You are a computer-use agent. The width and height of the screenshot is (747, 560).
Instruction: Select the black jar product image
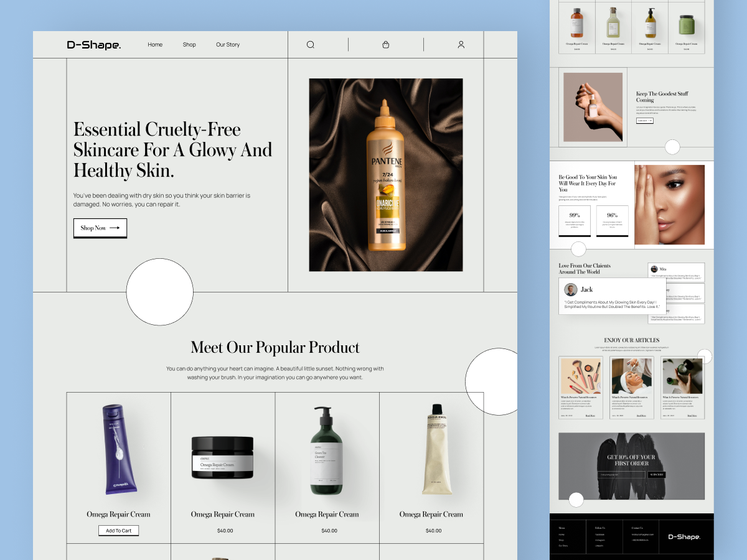[222, 457]
